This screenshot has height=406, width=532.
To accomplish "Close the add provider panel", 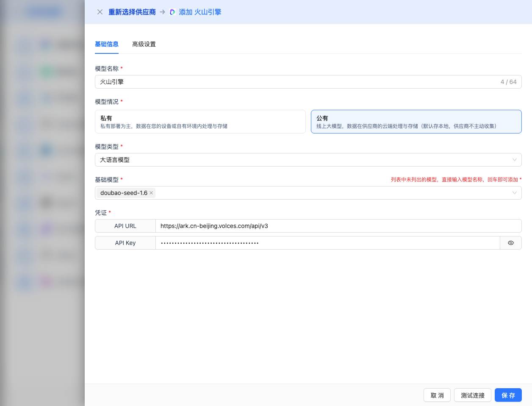I will coord(100,12).
